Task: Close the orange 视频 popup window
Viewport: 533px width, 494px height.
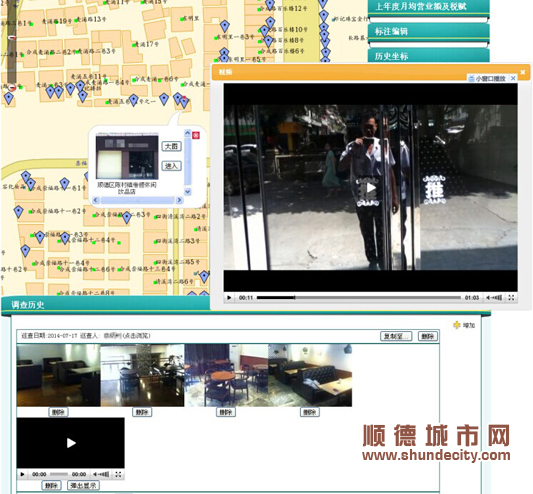Action: pyautogui.click(x=523, y=72)
